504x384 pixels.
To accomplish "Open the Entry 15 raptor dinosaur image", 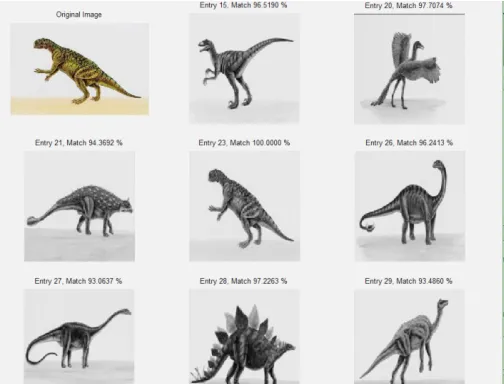I will (244, 68).
